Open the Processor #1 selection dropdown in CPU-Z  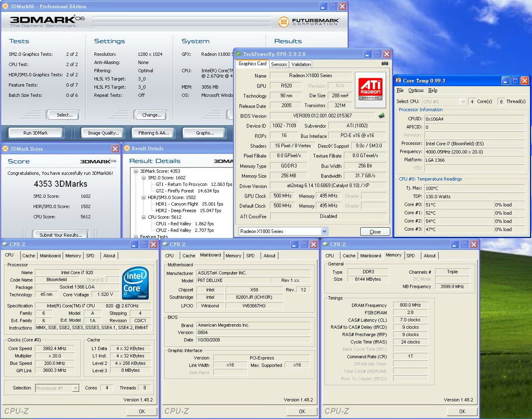76,388
